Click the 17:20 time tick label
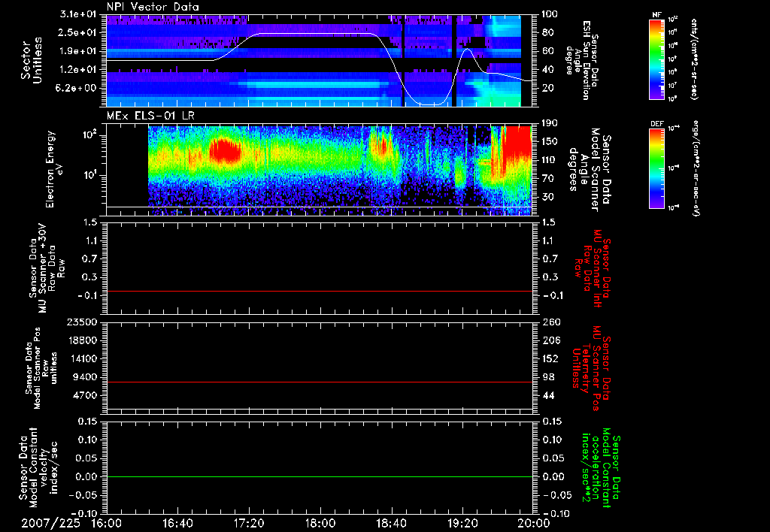 pos(249,523)
